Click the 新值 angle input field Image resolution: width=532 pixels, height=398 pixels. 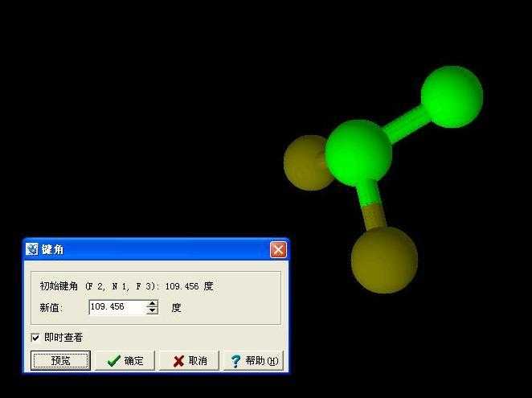(117, 307)
